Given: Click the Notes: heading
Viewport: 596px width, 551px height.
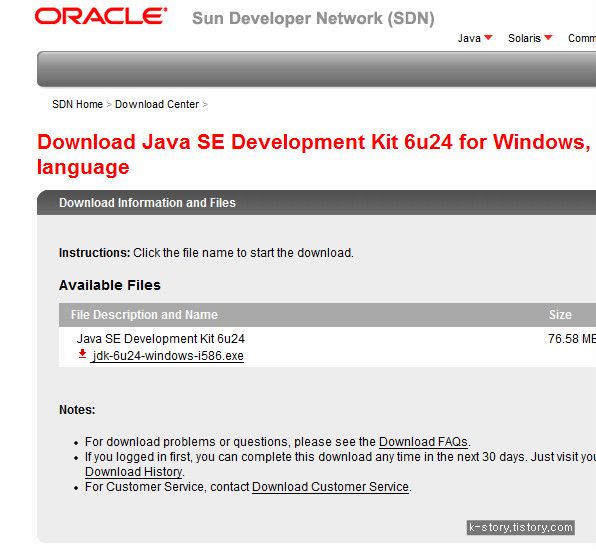Looking at the screenshot, I should pos(77,410).
